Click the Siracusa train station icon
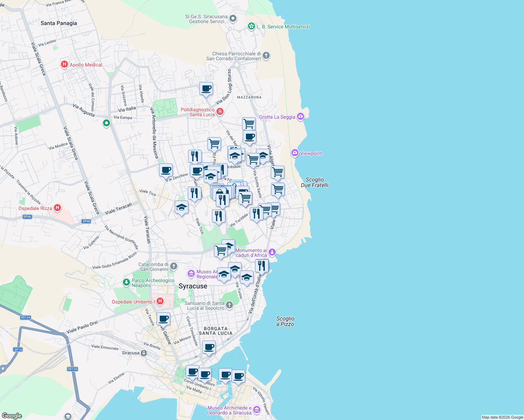The width and height of the screenshot is (524, 420). 144,353
